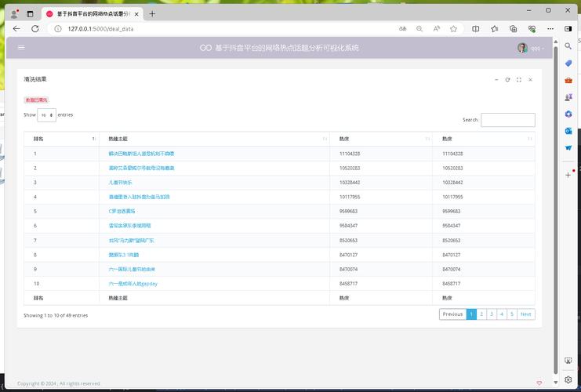Open the Show entries count dropdown
The image size is (581, 392).
[x=46, y=115]
